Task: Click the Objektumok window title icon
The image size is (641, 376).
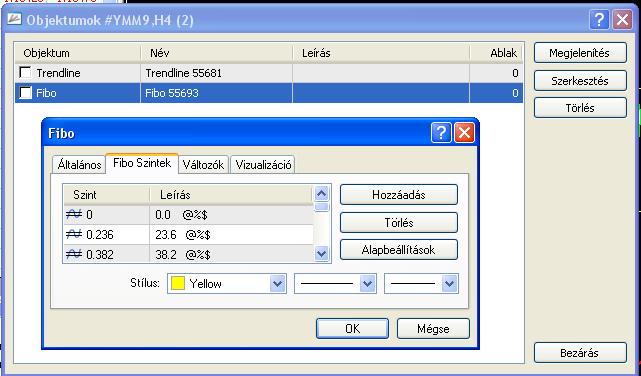Action: 14,19
